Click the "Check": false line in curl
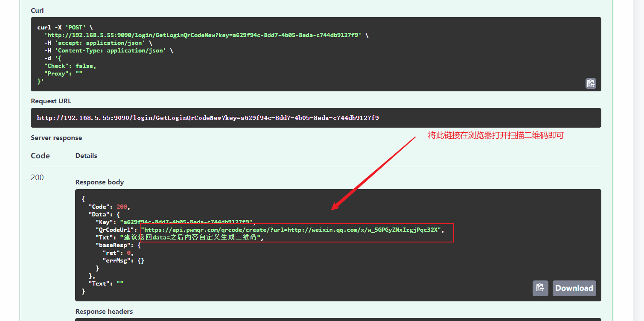The width and height of the screenshot is (644, 321). 70,66
